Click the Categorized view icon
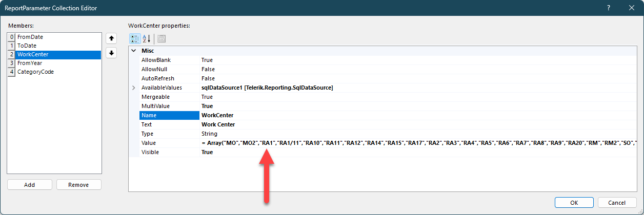This screenshot has height=215, width=644. click(135, 39)
